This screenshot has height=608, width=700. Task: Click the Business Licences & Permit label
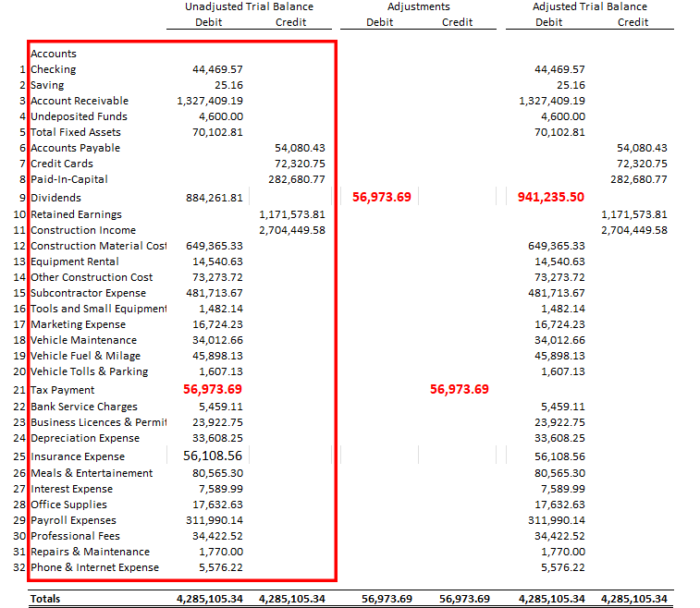(98, 422)
